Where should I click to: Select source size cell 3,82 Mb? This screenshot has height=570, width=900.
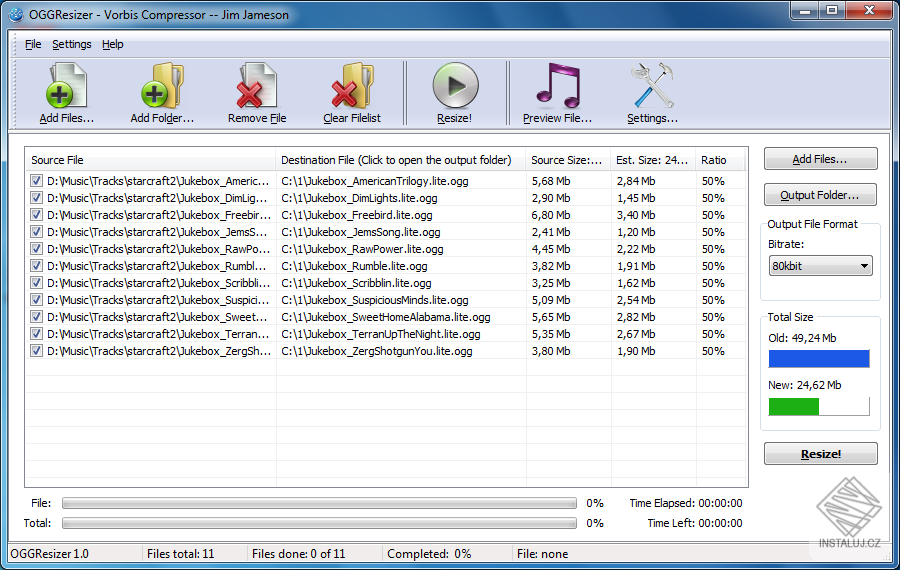click(550, 266)
